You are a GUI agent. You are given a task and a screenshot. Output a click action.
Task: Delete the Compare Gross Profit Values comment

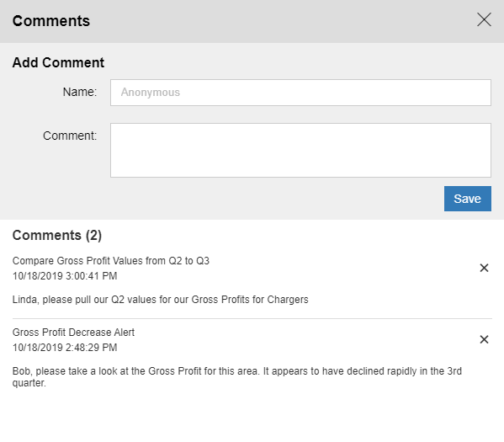[x=484, y=268]
